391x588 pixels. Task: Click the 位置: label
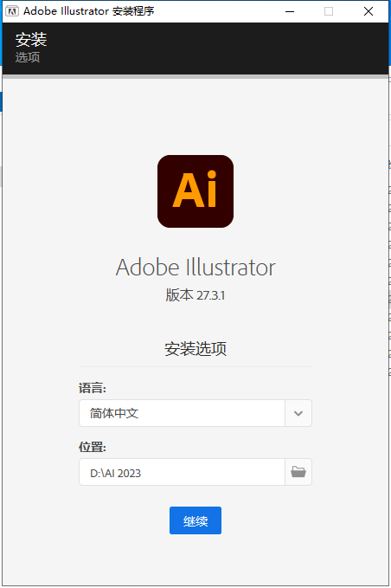(x=93, y=447)
